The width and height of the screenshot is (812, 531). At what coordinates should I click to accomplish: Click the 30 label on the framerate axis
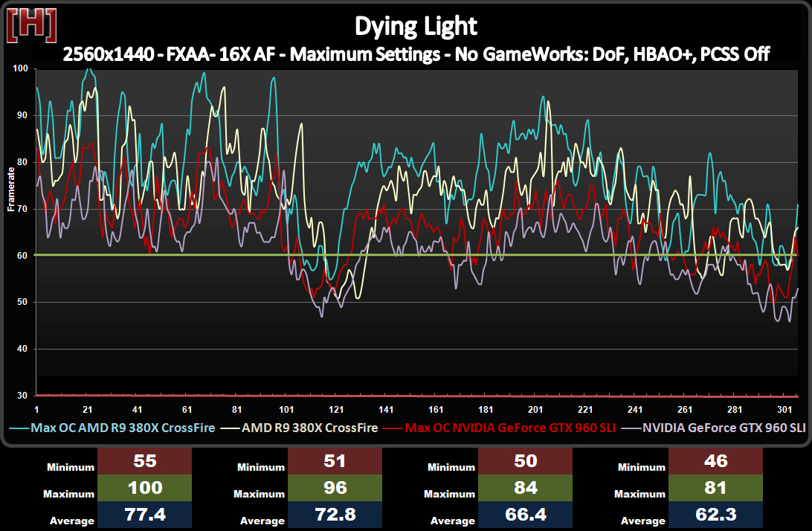pyautogui.click(x=22, y=395)
